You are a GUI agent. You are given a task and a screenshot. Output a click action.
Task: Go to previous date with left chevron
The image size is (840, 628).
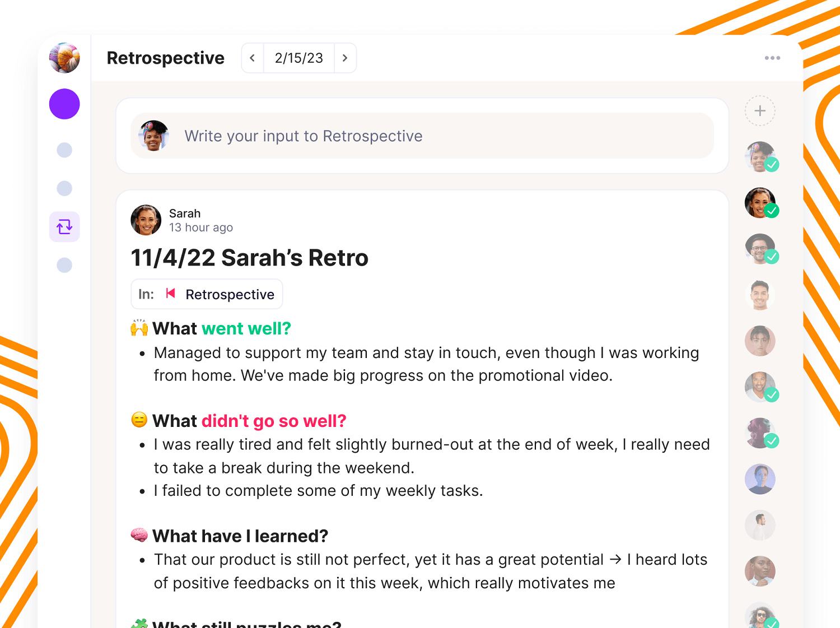253,58
